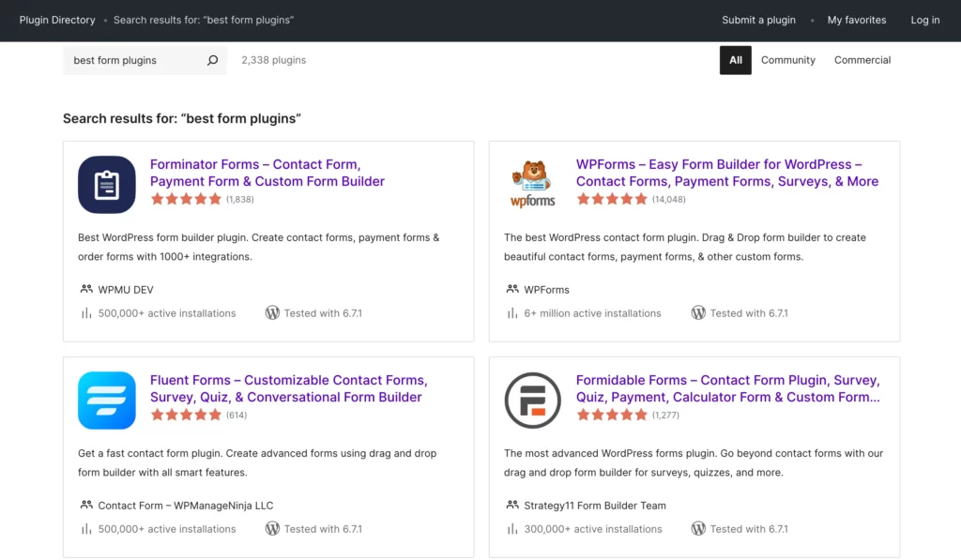This screenshot has height=560, width=961.
Task: Click WordPress logo in WPForms card
Action: pos(698,312)
